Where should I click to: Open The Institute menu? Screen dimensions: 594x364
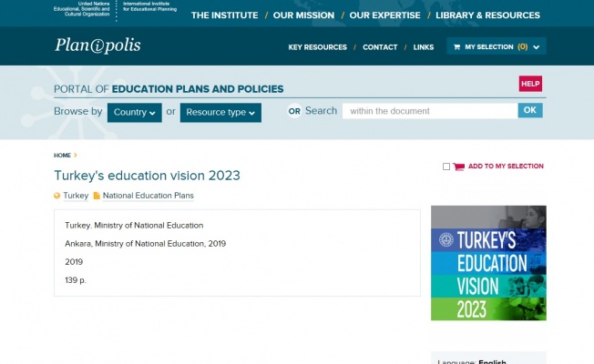pos(224,15)
